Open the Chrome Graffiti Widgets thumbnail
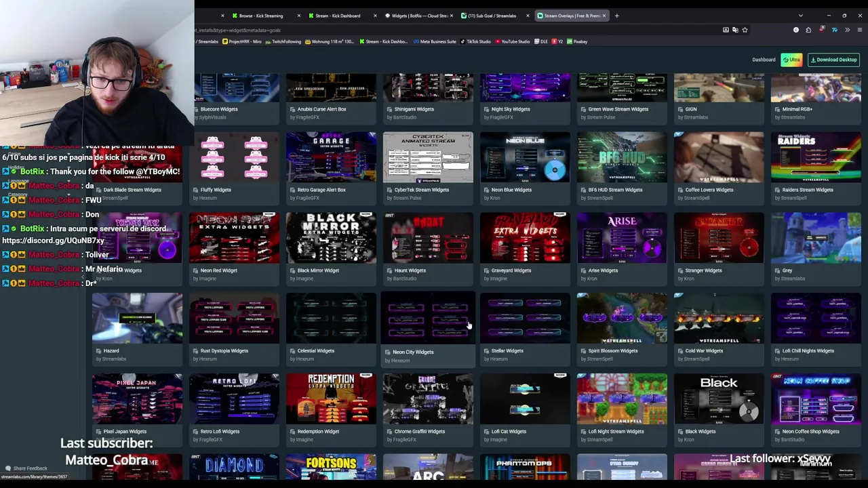The image size is (868, 488). [x=428, y=399]
